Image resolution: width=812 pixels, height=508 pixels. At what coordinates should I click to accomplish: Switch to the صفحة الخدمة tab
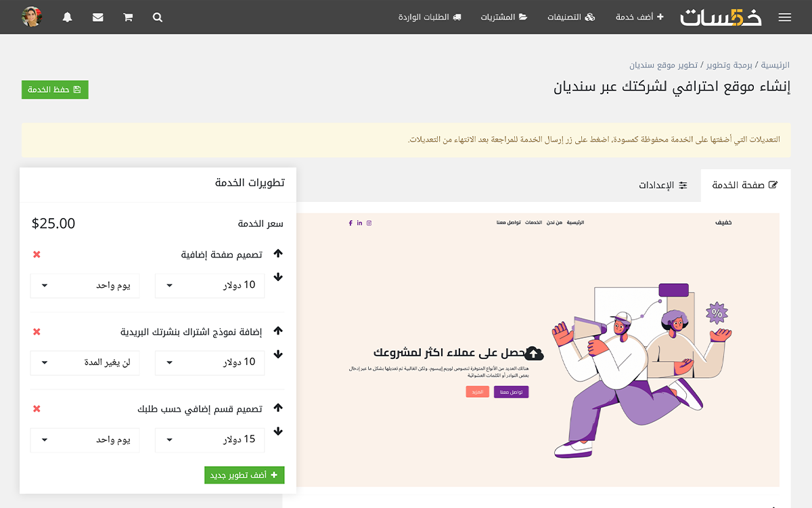[746, 185]
